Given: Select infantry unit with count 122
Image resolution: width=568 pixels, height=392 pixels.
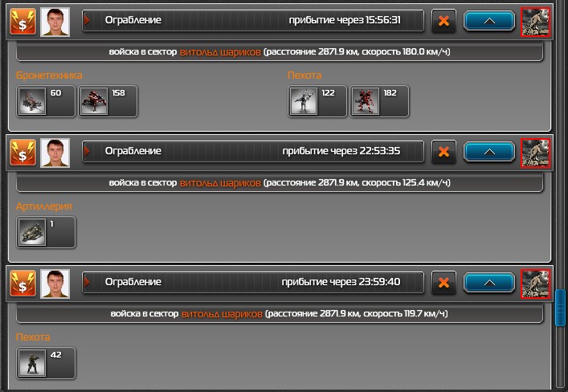Looking at the screenshot, I should pos(317,101).
